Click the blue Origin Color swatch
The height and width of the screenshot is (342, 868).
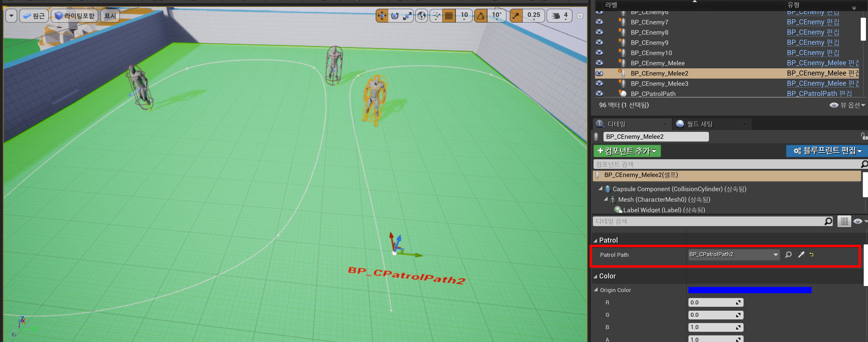(749, 290)
